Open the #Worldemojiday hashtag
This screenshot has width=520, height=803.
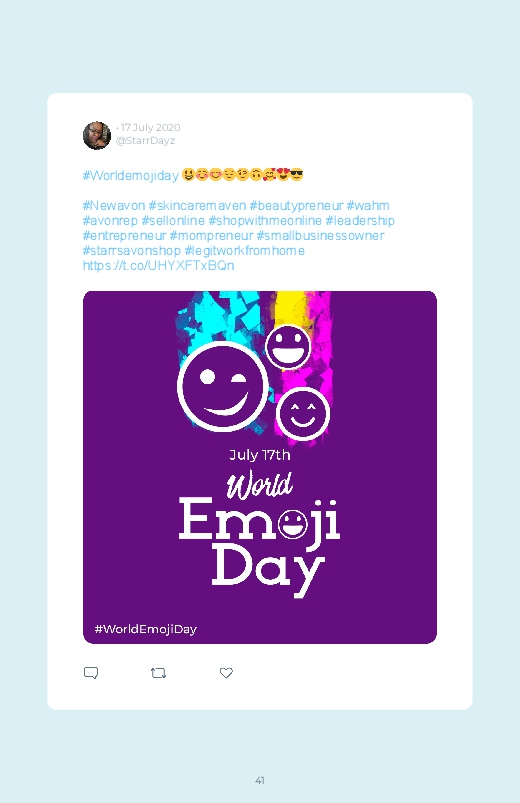[x=131, y=176]
